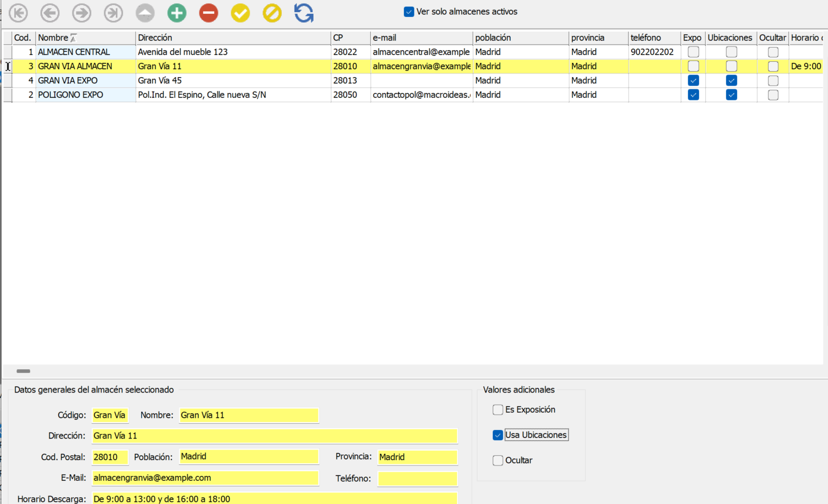The width and height of the screenshot is (828, 504).
Task: Click the Pol.Ind. El Espino address cell
Action: tap(233, 95)
